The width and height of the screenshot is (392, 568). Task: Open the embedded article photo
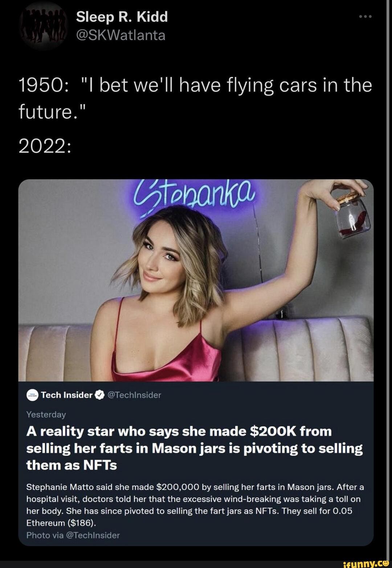tap(196, 280)
